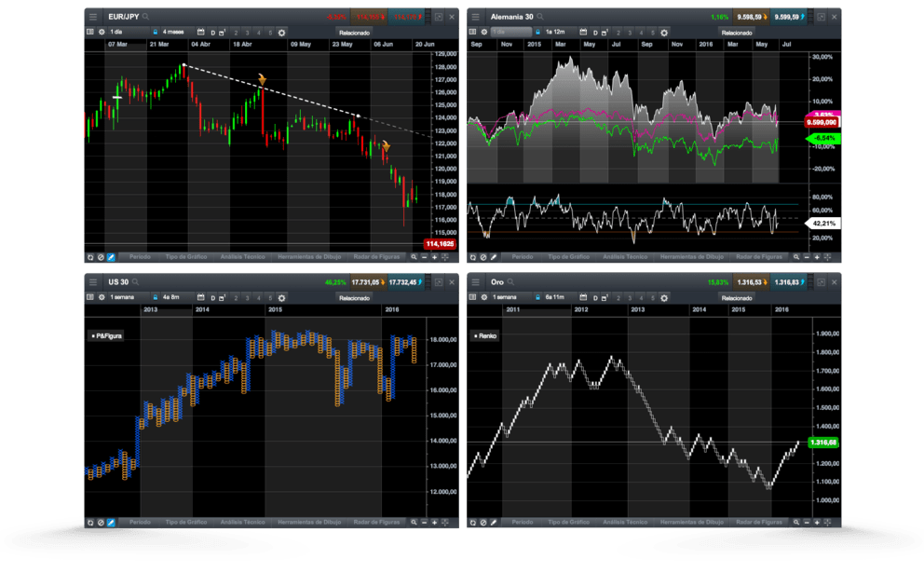
Task: Open the '1 semana' interval dropdown in US 30
Action: pos(128,298)
